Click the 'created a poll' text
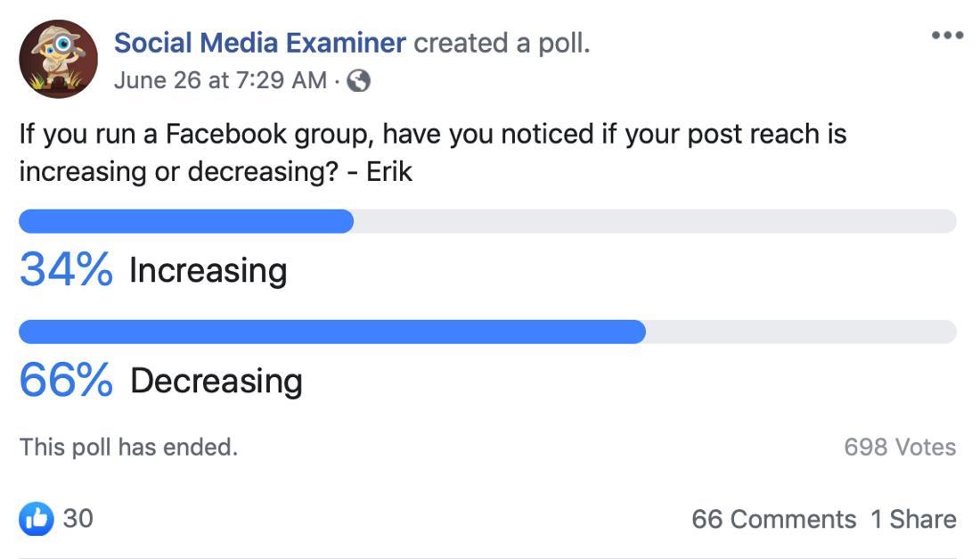This screenshot has height=559, width=980. (x=502, y=43)
